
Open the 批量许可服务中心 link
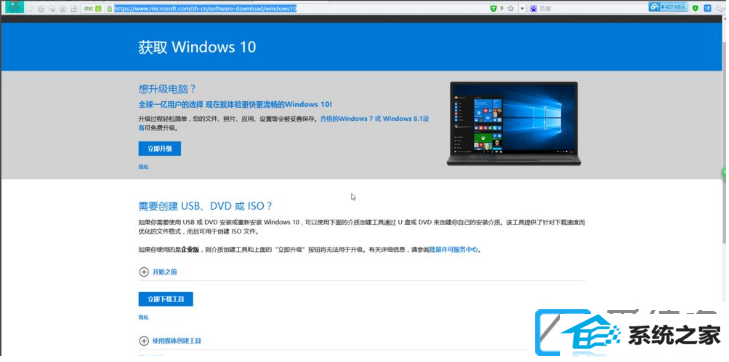click(453, 250)
